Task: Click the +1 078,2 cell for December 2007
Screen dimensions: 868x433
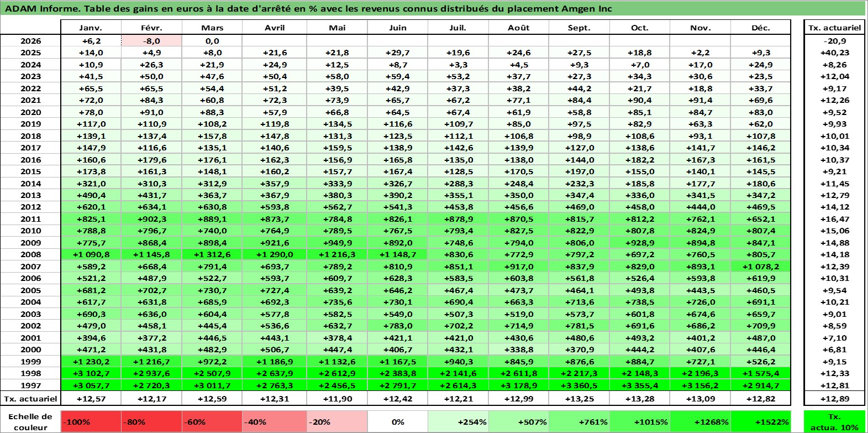Action: (761, 267)
